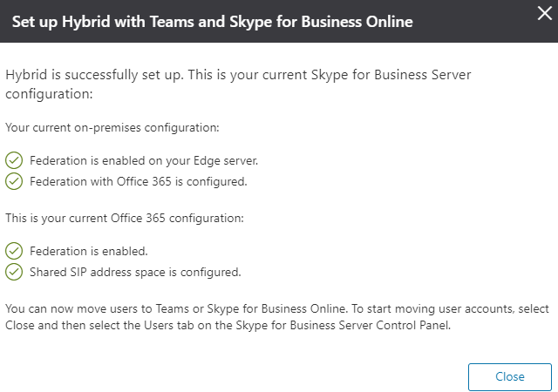Click 'Federation is enabled.' status line
Viewport: 558px width, 392px height.
click(x=89, y=252)
